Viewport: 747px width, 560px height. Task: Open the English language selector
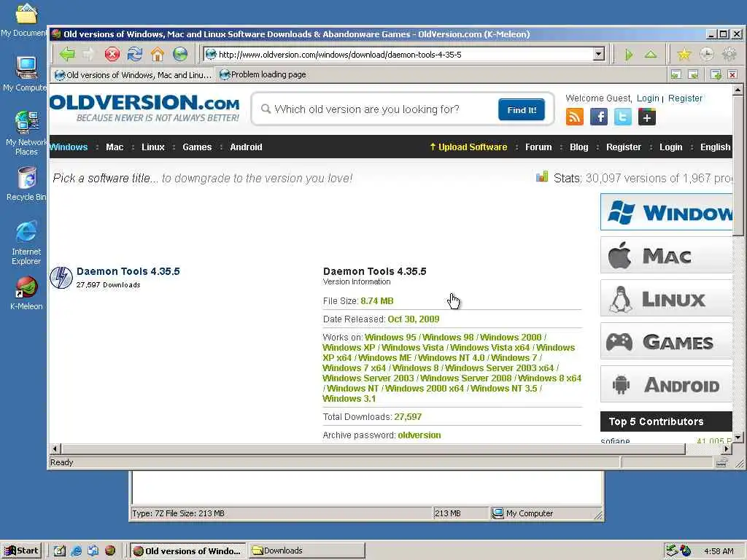715,147
